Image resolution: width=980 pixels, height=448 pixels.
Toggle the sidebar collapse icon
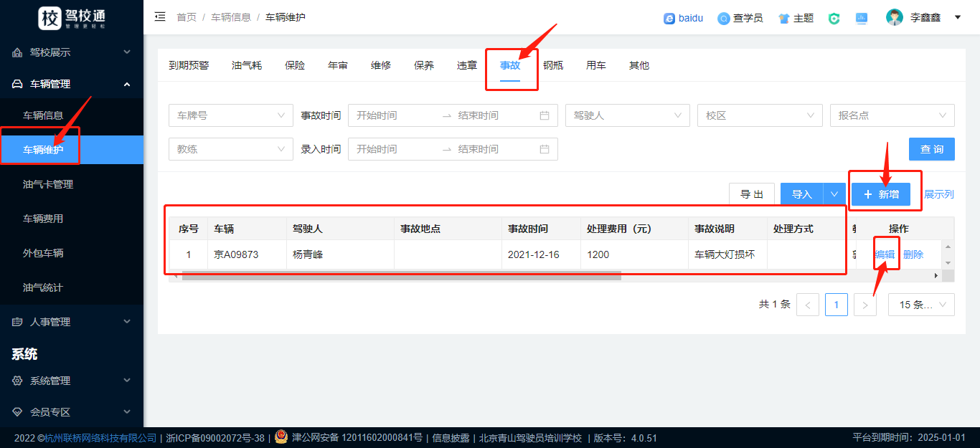coord(160,16)
